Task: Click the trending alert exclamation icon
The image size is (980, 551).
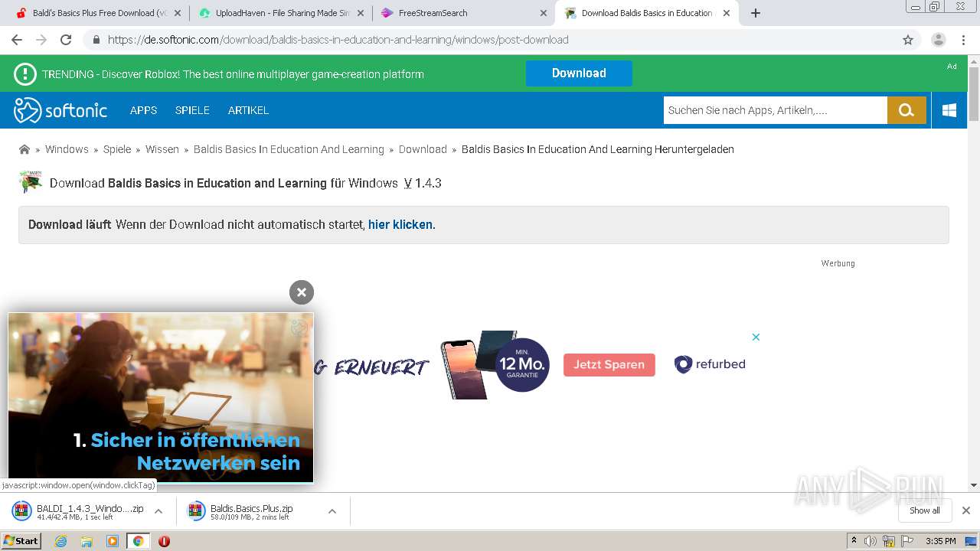Action: click(25, 74)
